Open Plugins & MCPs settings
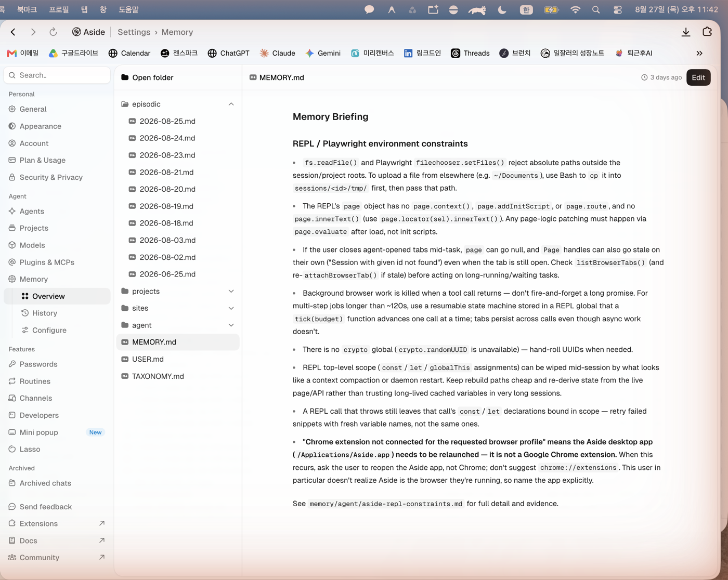Screen dimensions: 728x580 57,262
